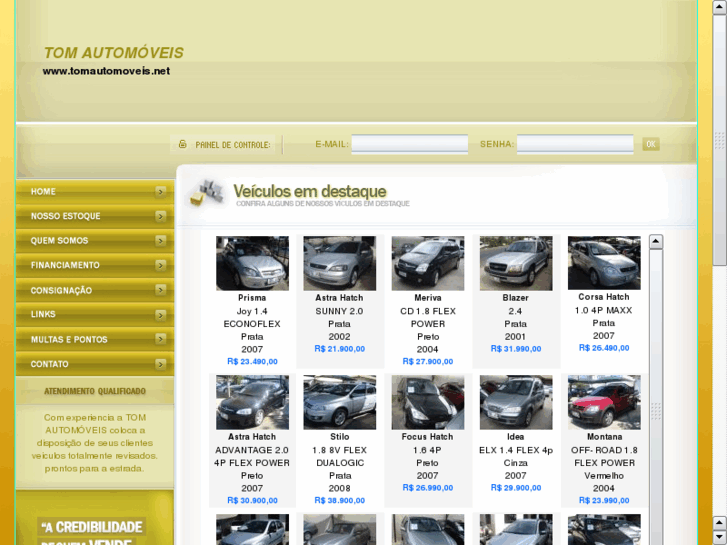Click the arrow icon beside QUEM SOMOS
Screen dimensions: 727x545
pyautogui.click(x=160, y=241)
